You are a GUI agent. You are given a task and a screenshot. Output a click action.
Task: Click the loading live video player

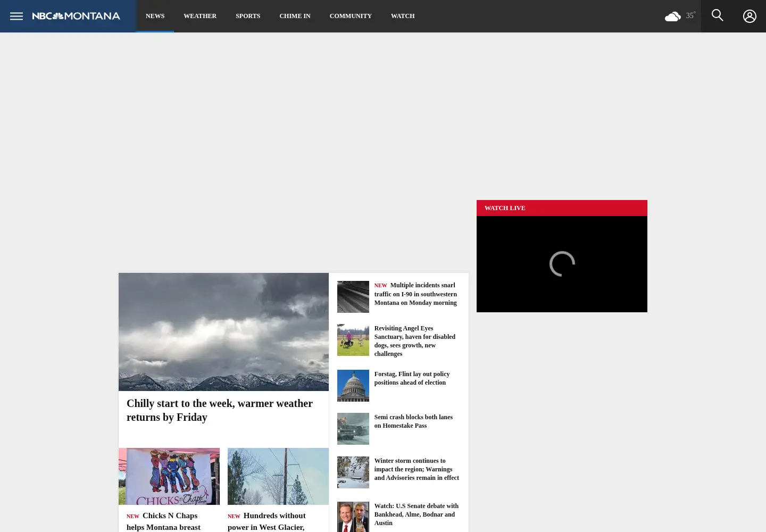(x=562, y=264)
